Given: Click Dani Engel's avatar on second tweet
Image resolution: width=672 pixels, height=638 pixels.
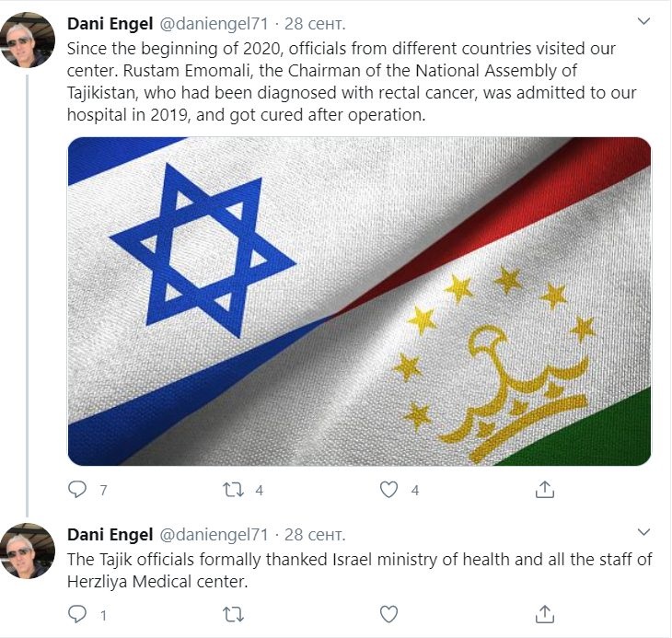Looking at the screenshot, I should tap(27, 551).
